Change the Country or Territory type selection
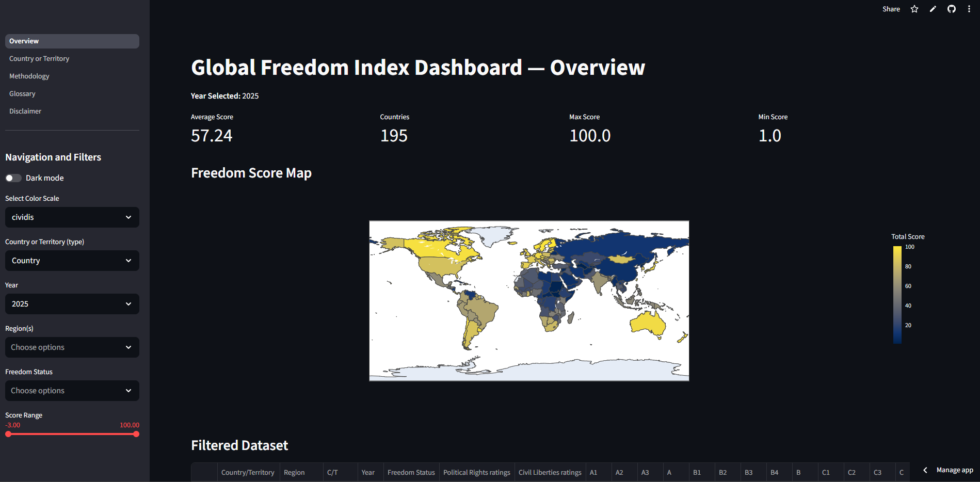 pyautogui.click(x=72, y=261)
